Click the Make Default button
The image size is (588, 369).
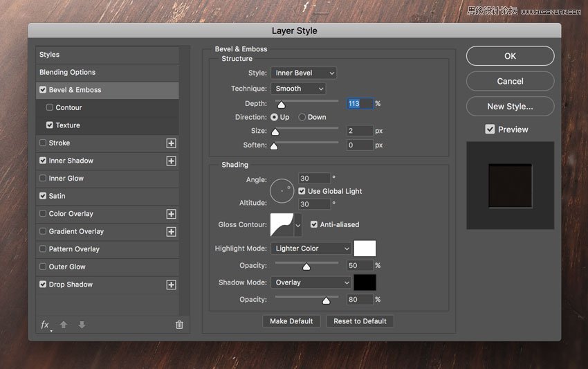click(291, 321)
